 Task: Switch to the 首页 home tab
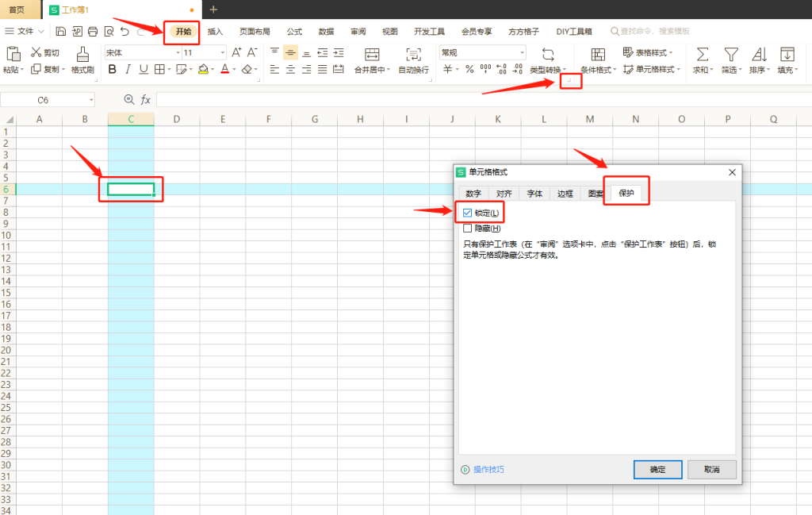[x=17, y=10]
